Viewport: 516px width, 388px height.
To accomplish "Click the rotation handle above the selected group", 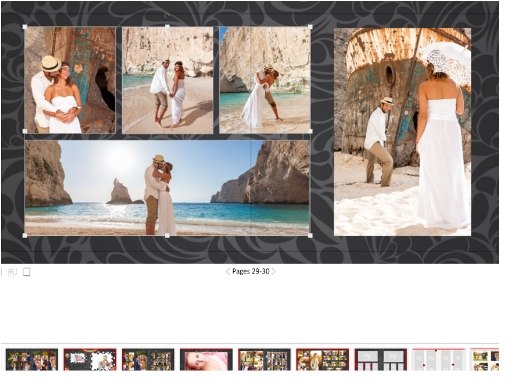I will 167,15.
